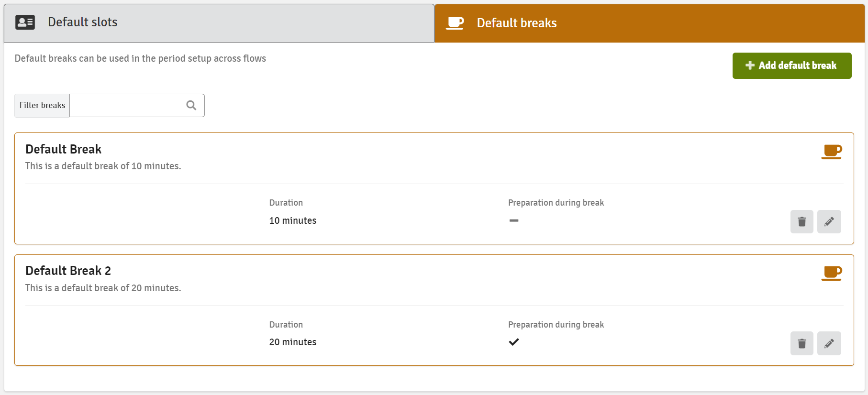Click the preparation checkmark for Default Break 2
This screenshot has width=868, height=395.
click(514, 342)
